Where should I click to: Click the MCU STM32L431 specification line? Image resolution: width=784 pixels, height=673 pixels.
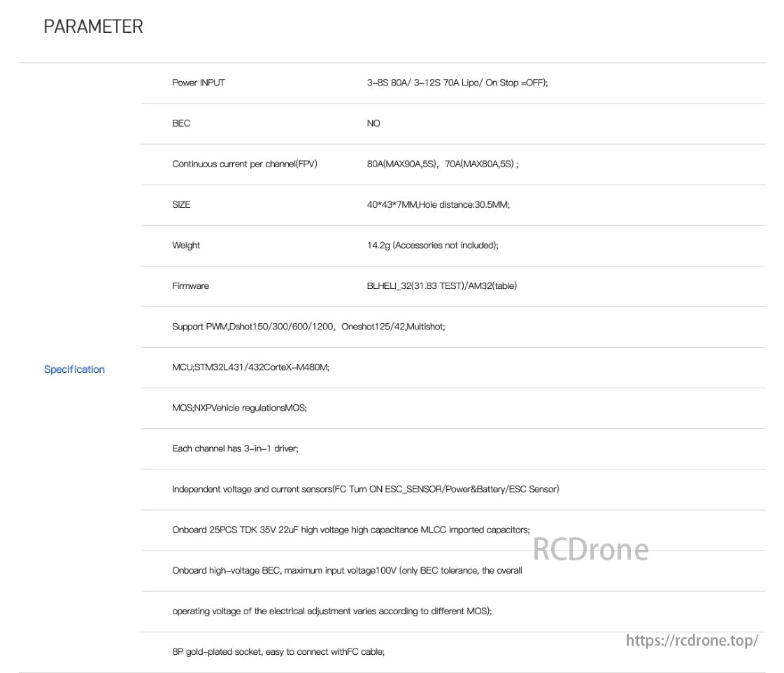click(x=250, y=367)
